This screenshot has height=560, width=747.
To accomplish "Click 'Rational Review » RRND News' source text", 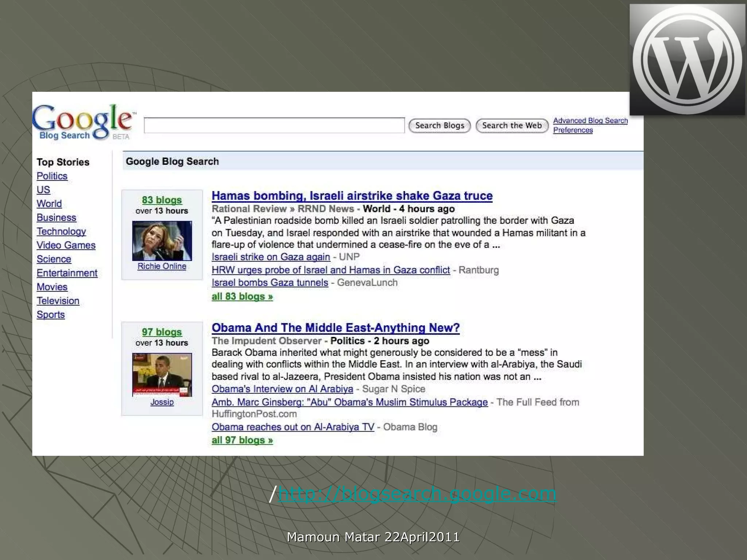I will coord(283,209).
